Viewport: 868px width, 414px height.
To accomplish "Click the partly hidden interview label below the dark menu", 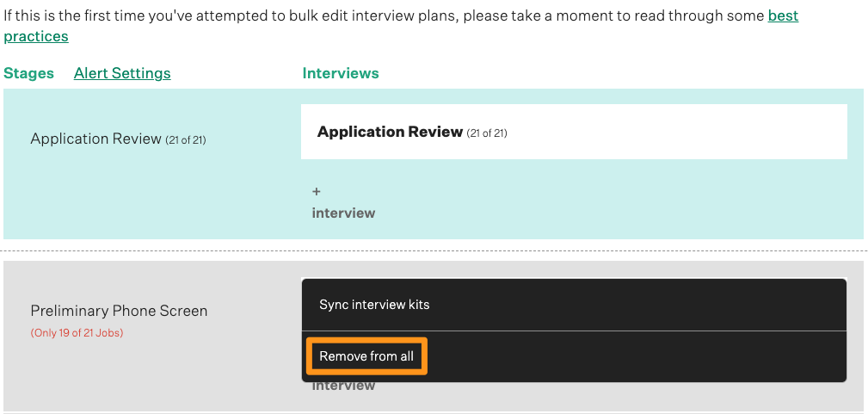I will [x=343, y=386].
